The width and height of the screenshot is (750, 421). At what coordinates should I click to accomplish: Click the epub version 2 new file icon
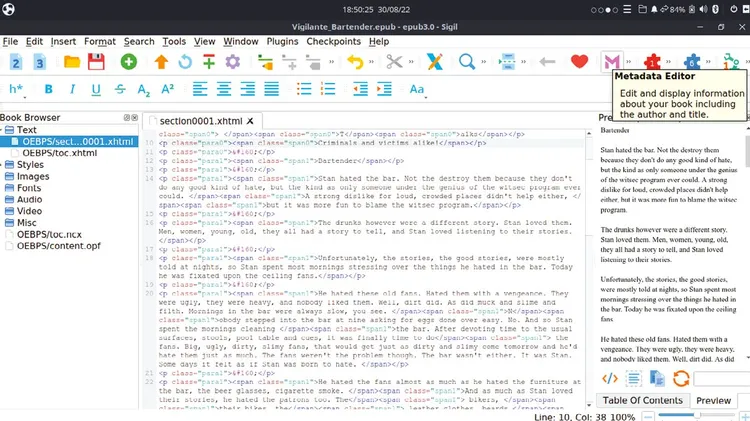(x=16, y=62)
